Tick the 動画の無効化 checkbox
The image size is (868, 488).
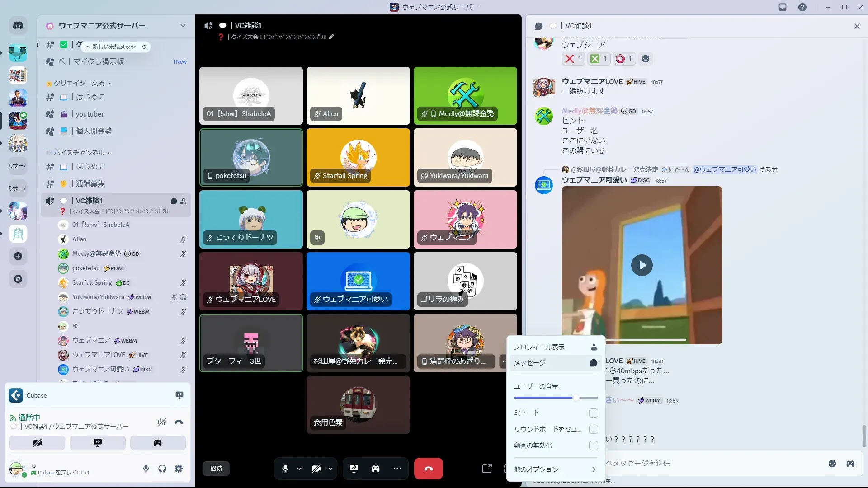(594, 446)
